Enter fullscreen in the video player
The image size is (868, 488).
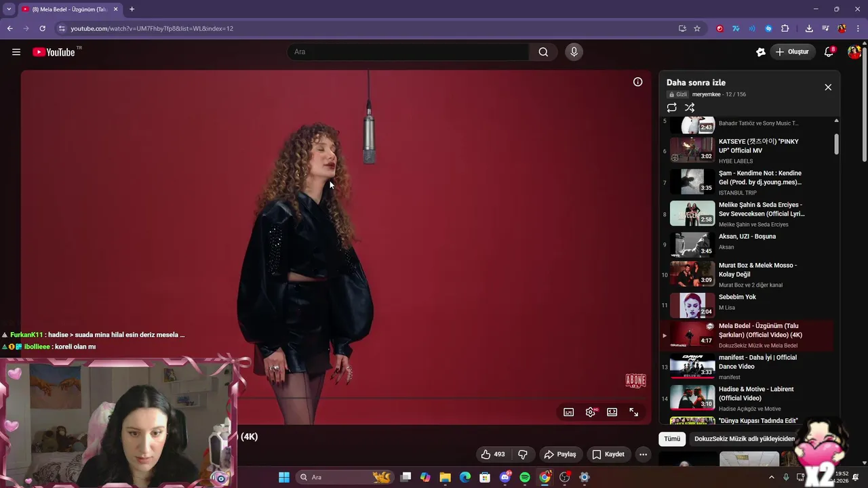[x=634, y=412]
